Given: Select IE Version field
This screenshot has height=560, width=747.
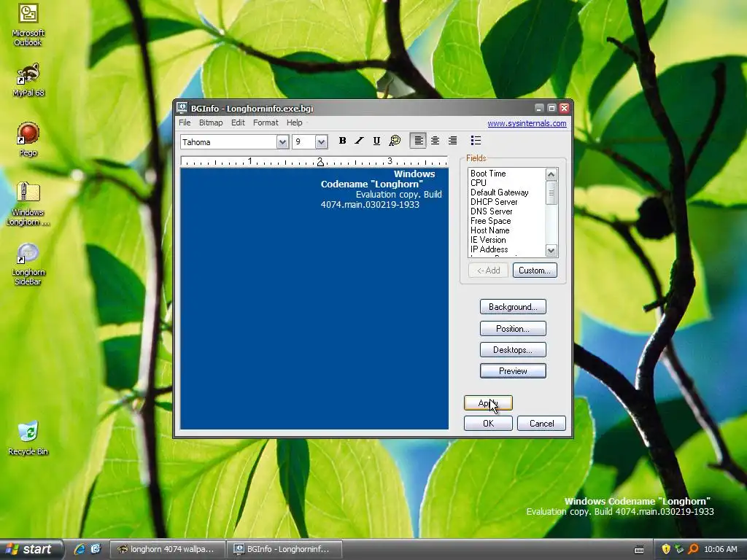Looking at the screenshot, I should click(x=488, y=240).
